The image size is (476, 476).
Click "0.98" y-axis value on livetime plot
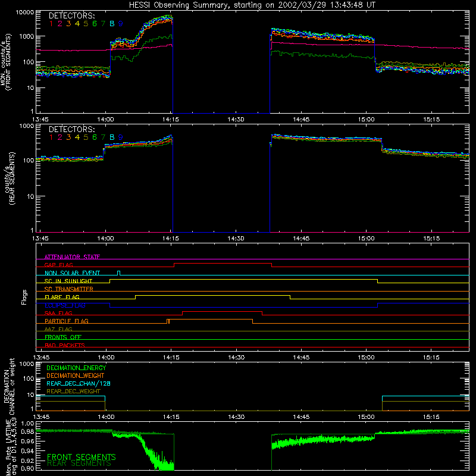click(x=28, y=432)
